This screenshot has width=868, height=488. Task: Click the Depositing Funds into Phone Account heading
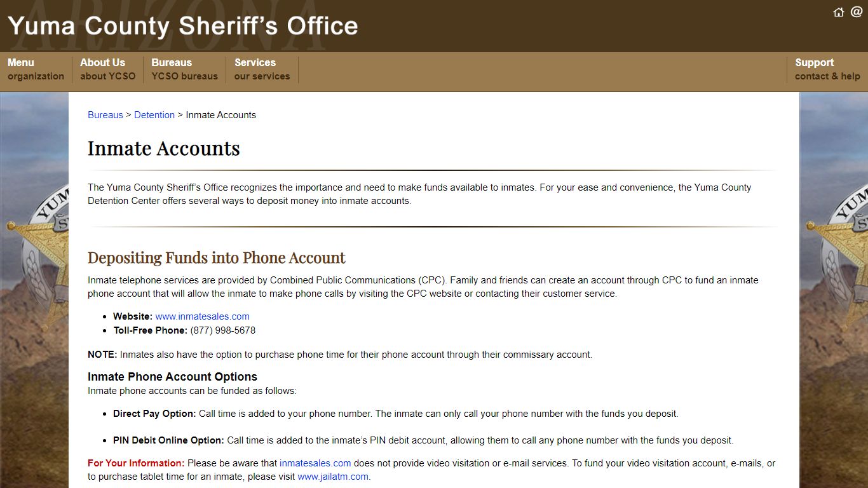[x=217, y=257]
